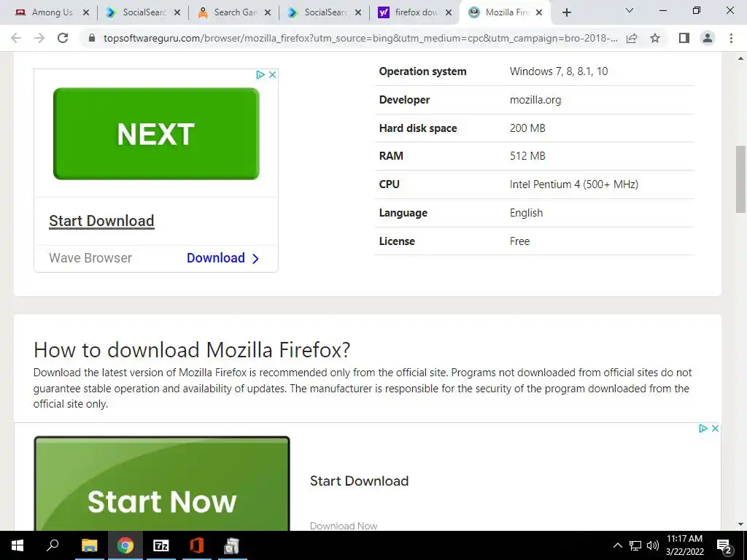Open the volume tray icon
The width and height of the screenshot is (747, 560).
(653, 545)
